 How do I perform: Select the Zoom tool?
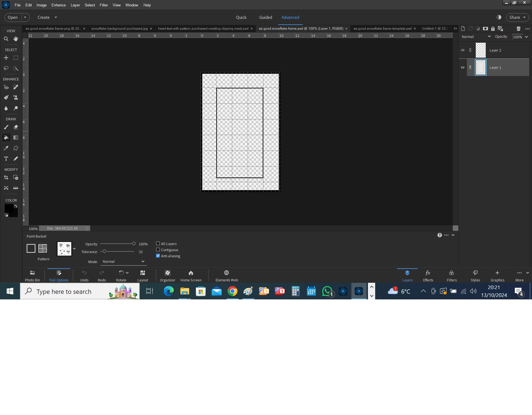pyautogui.click(x=6, y=39)
